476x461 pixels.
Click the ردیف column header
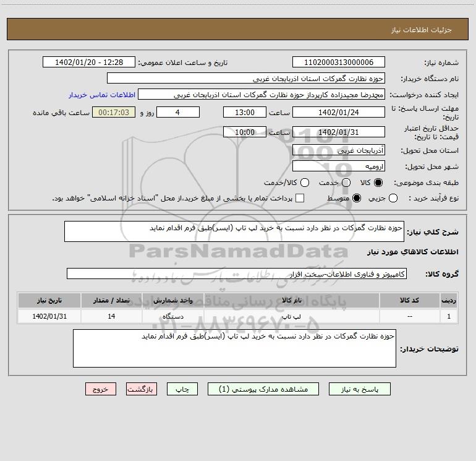449,300
